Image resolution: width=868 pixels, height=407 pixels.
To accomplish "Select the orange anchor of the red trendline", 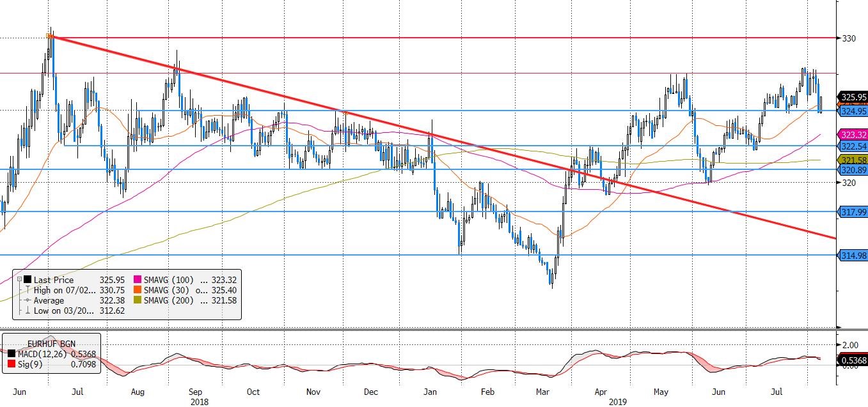I will click(50, 36).
